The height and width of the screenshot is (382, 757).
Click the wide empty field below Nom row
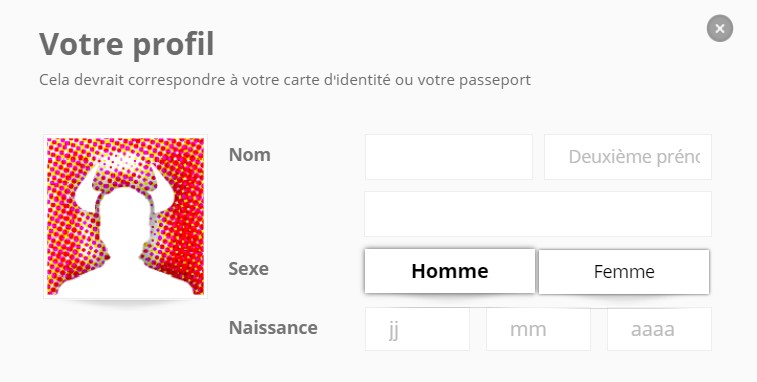coord(538,214)
